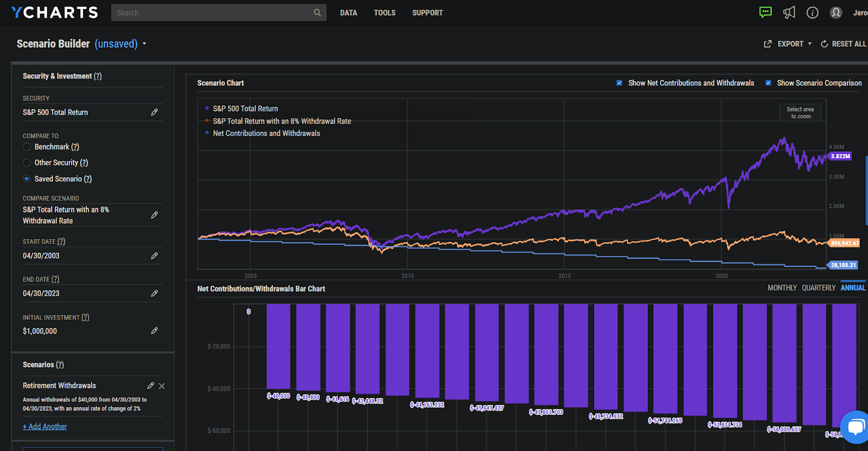
Task: Edit the start date pencil icon
Action: [x=154, y=256]
